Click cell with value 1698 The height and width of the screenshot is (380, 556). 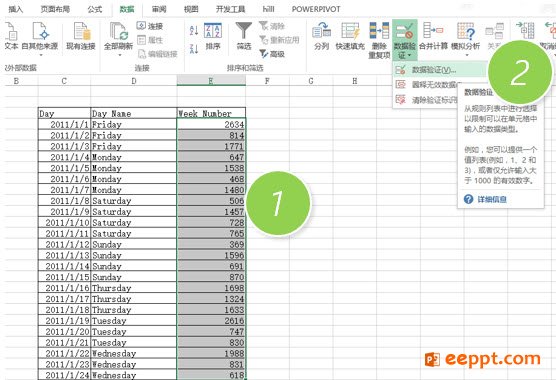click(211, 288)
